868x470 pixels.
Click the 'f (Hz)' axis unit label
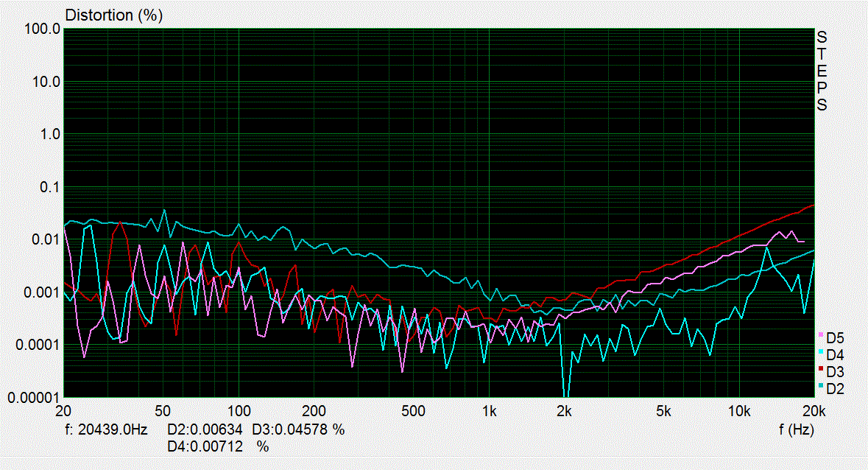796,429
